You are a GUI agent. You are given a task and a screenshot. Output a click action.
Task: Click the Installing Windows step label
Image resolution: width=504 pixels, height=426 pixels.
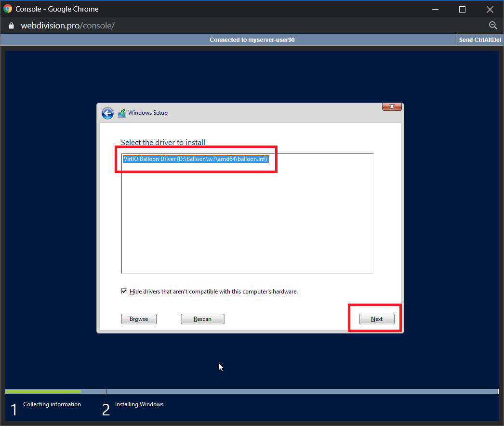click(139, 404)
